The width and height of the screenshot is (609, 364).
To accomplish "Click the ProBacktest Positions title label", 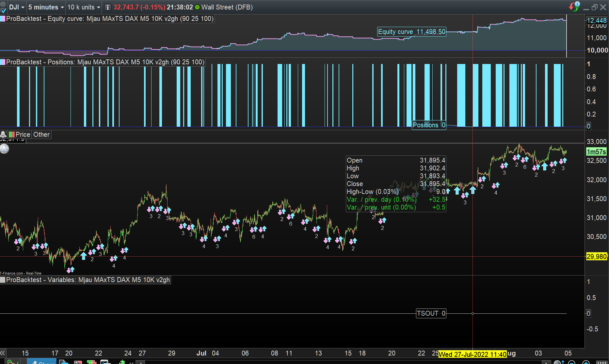I will click(x=105, y=62).
